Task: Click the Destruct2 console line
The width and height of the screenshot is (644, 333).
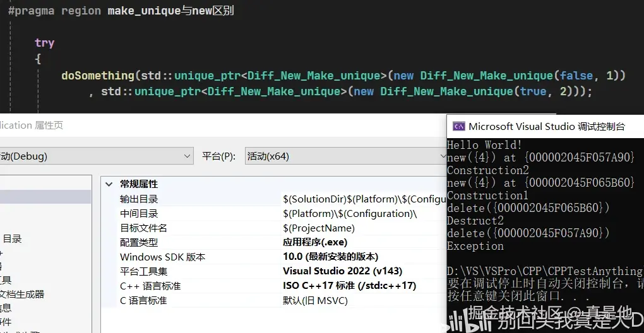Action: click(475, 221)
